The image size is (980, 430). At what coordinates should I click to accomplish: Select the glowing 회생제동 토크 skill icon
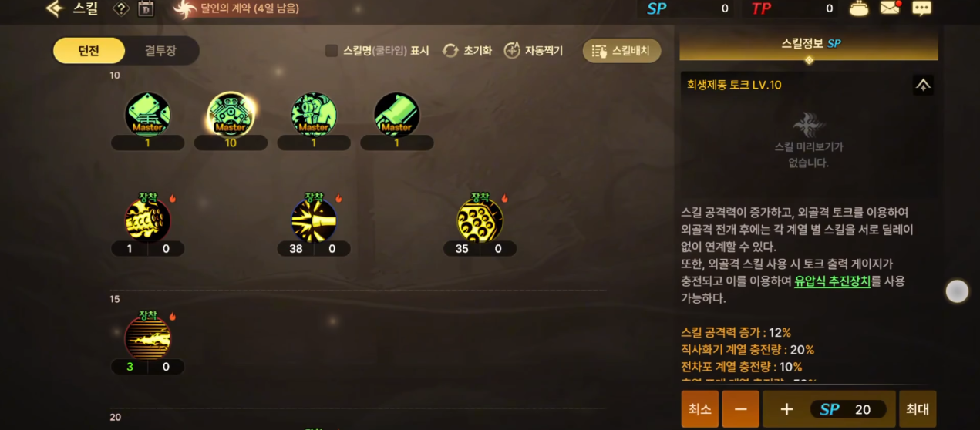[x=231, y=114]
